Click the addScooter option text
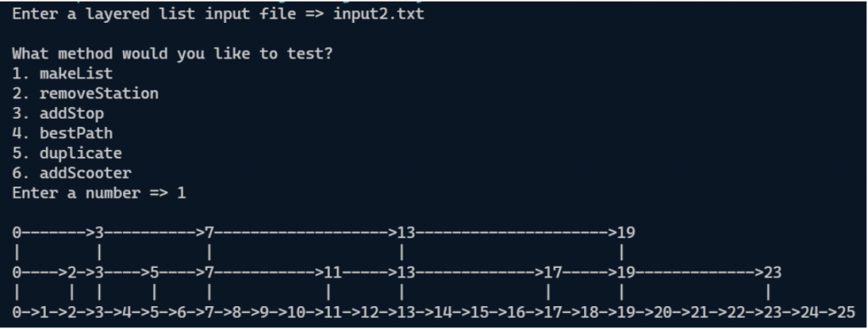 [86, 173]
